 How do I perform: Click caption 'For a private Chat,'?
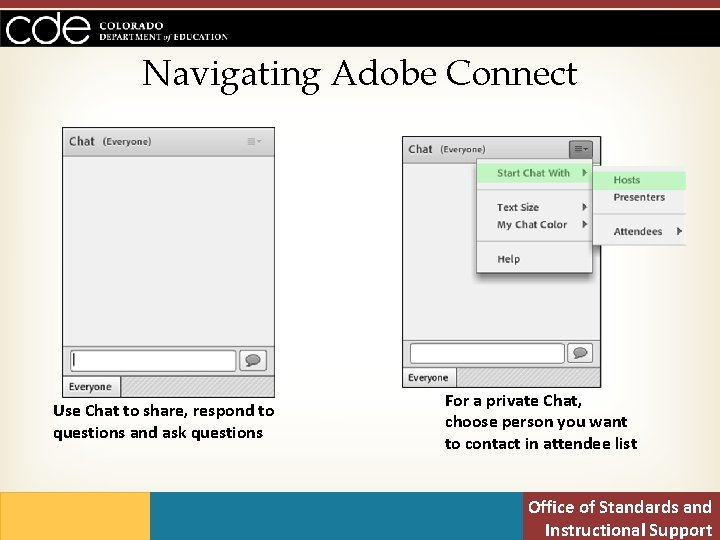point(513,401)
